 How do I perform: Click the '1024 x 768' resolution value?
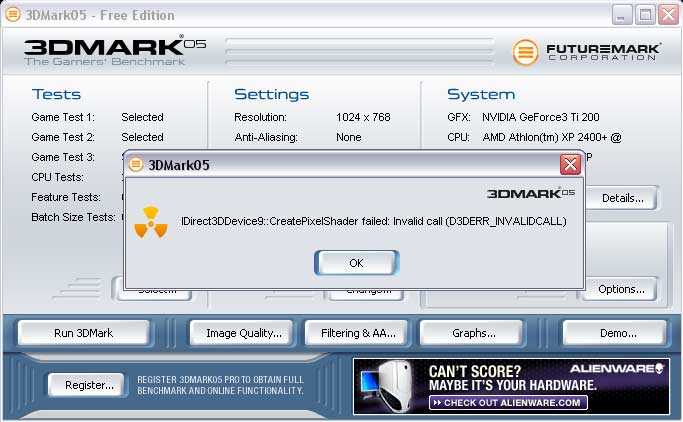click(x=363, y=117)
